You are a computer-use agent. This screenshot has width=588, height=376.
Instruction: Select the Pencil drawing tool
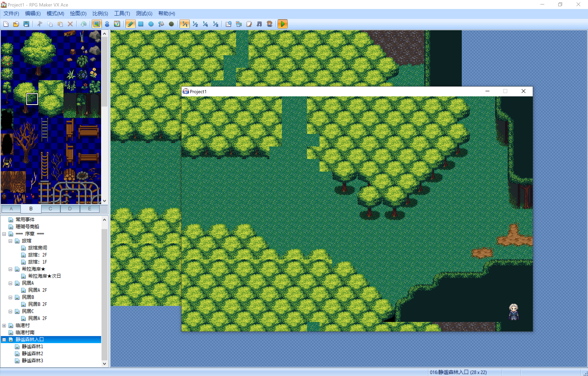tap(131, 24)
